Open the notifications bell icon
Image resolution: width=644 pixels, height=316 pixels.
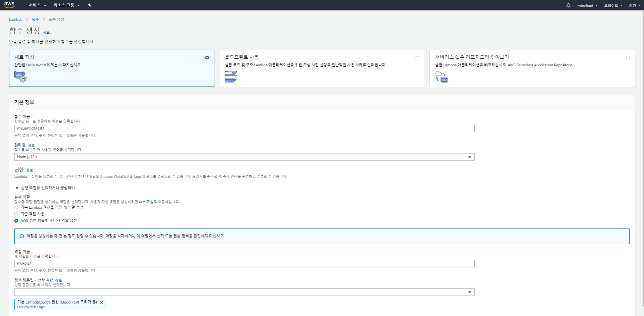pos(569,5)
